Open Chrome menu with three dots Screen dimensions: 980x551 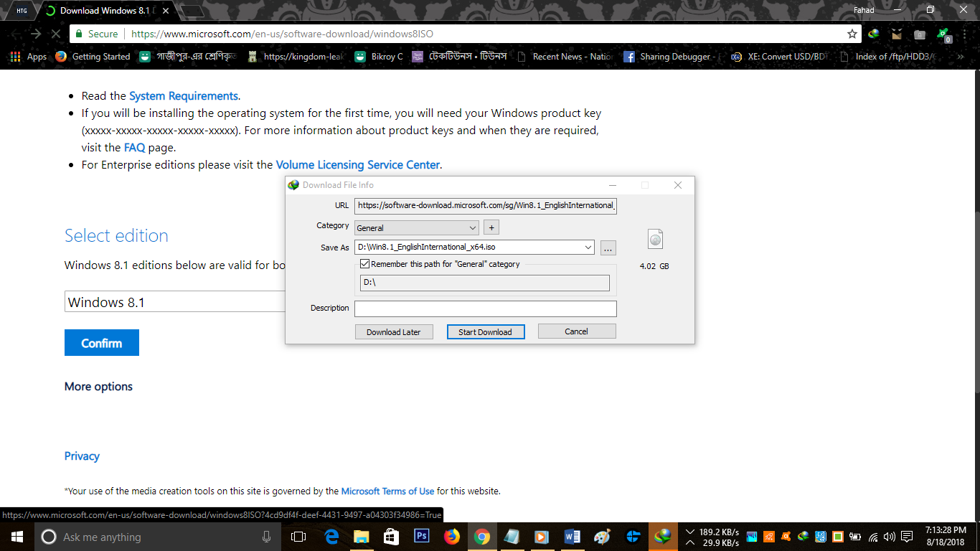click(x=966, y=34)
